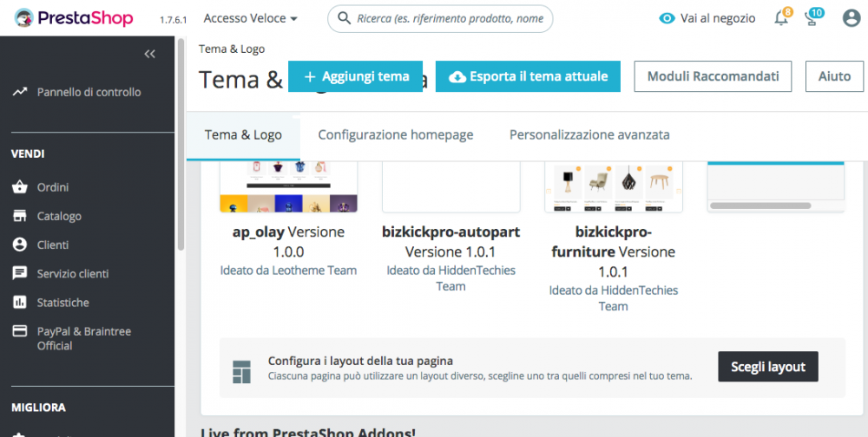Viewport: 868px width, 437px height.
Task: Click the Clienti person icon
Action: 20,245
